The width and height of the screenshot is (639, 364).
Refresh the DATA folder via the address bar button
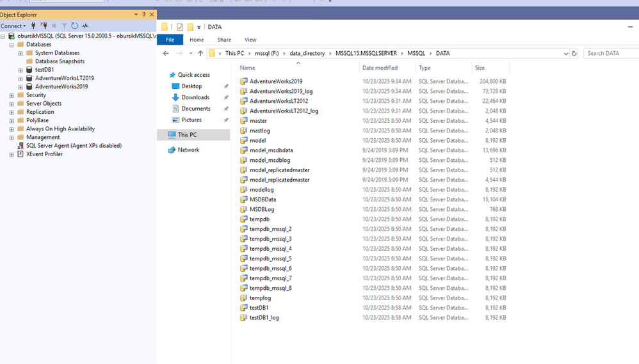click(574, 54)
